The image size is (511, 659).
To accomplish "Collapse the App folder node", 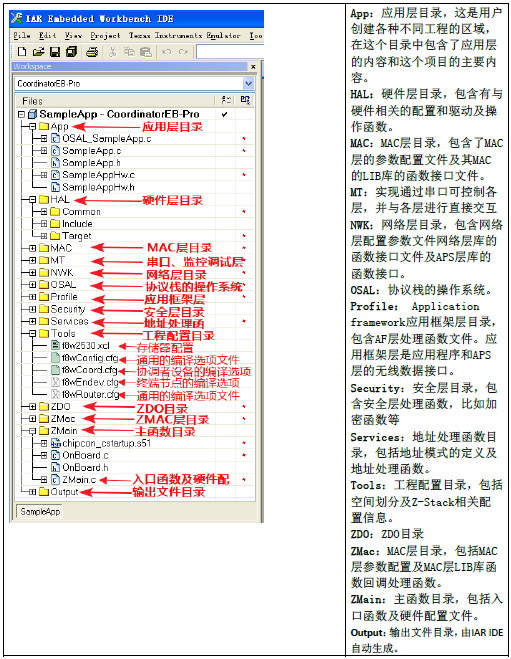I will pos(33,126).
